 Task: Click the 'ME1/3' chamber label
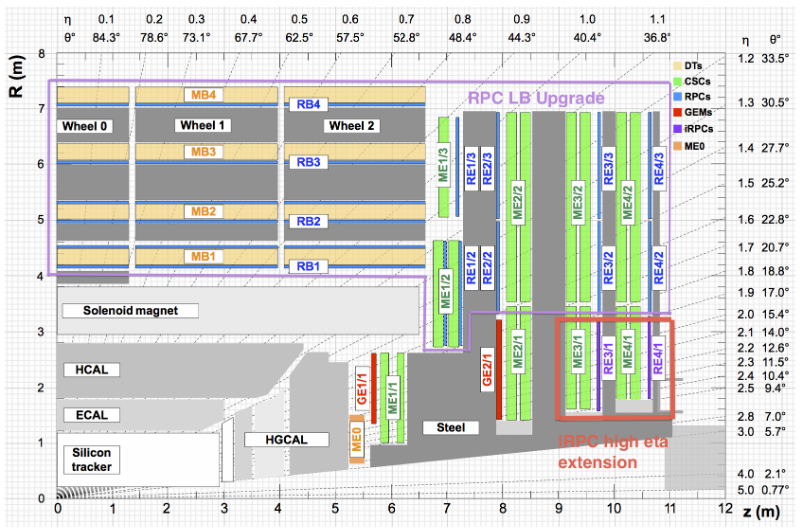443,164
